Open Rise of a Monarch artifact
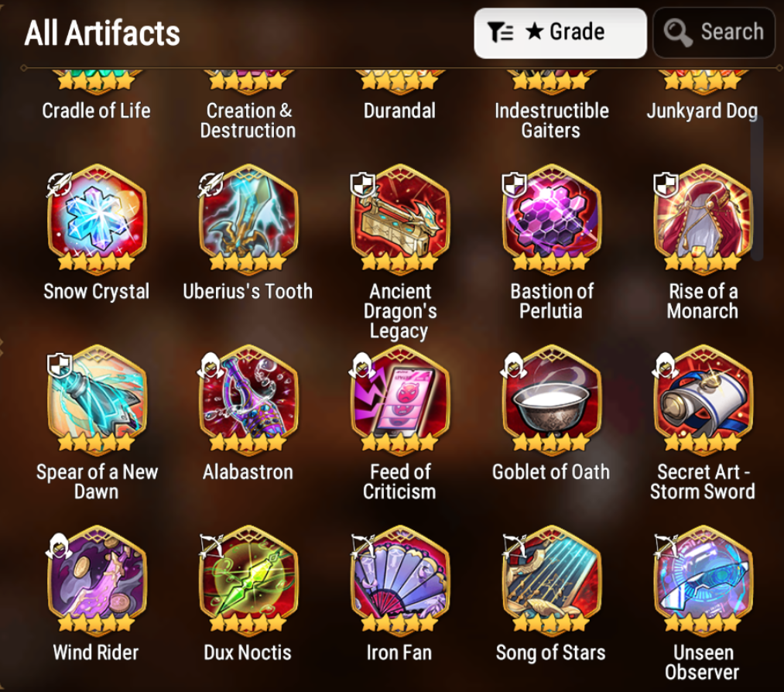 click(703, 219)
